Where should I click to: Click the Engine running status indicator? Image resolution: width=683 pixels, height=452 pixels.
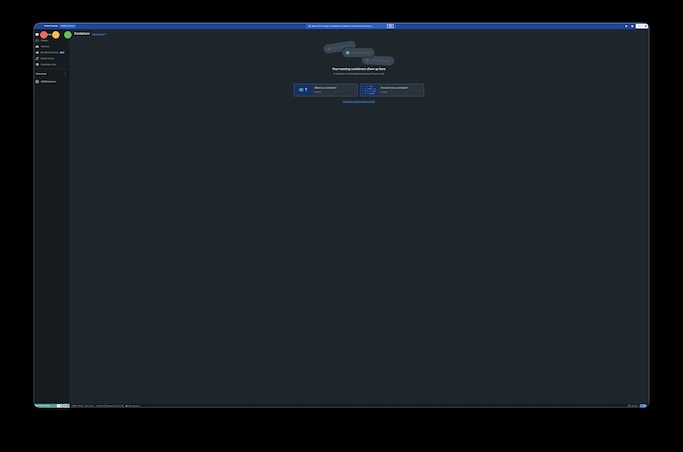tap(45, 405)
